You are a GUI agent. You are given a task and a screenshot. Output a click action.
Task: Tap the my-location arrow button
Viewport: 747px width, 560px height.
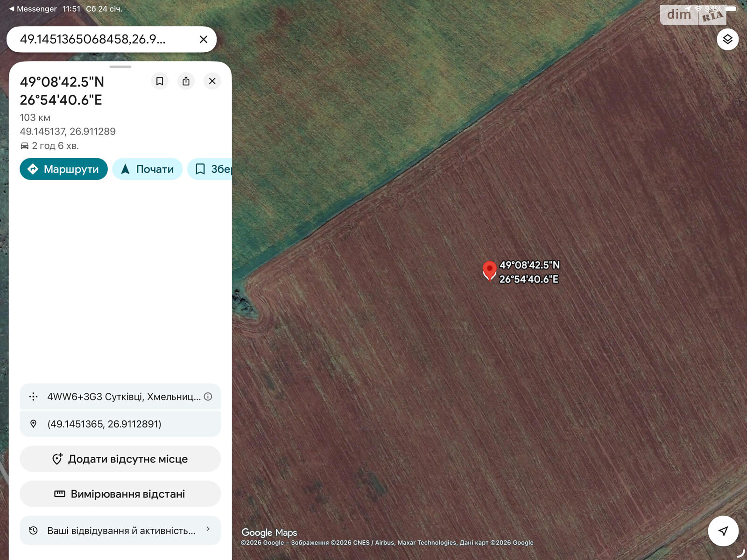click(x=723, y=531)
